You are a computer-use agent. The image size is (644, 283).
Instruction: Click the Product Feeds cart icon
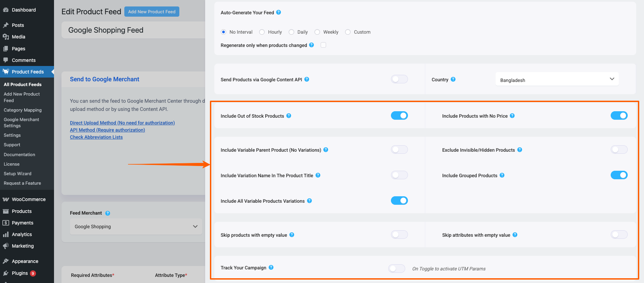point(6,72)
